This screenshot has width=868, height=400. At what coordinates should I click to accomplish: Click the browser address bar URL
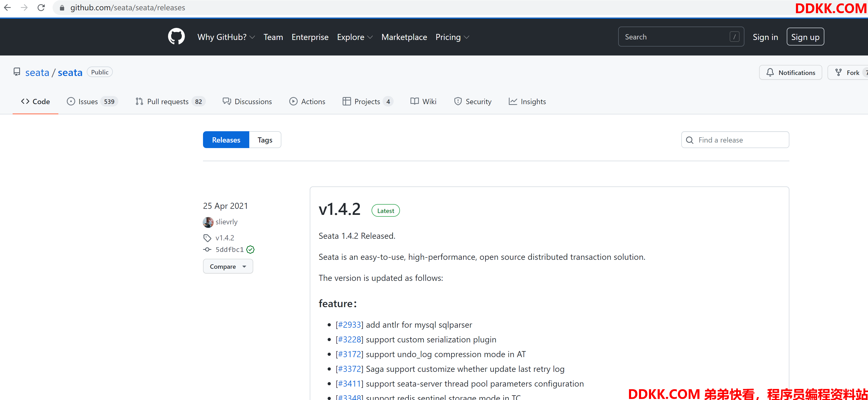click(x=128, y=7)
